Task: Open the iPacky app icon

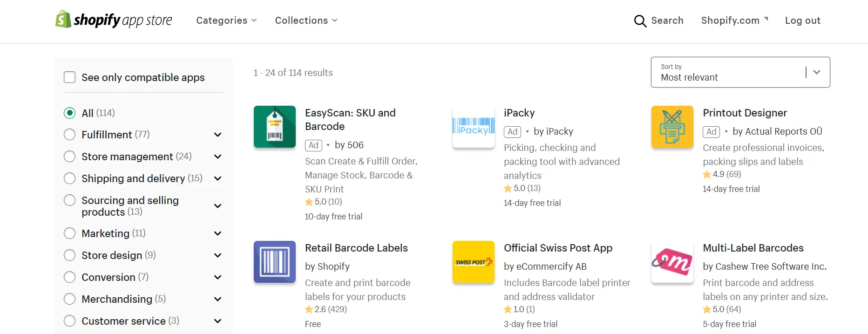Action: 474,127
